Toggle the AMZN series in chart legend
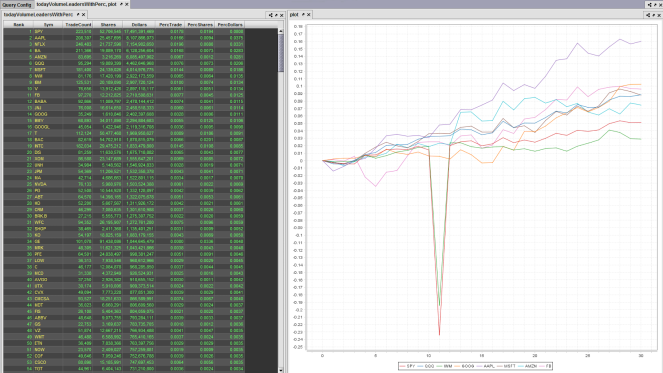Viewport: 663px width, 373px height. pos(530,366)
